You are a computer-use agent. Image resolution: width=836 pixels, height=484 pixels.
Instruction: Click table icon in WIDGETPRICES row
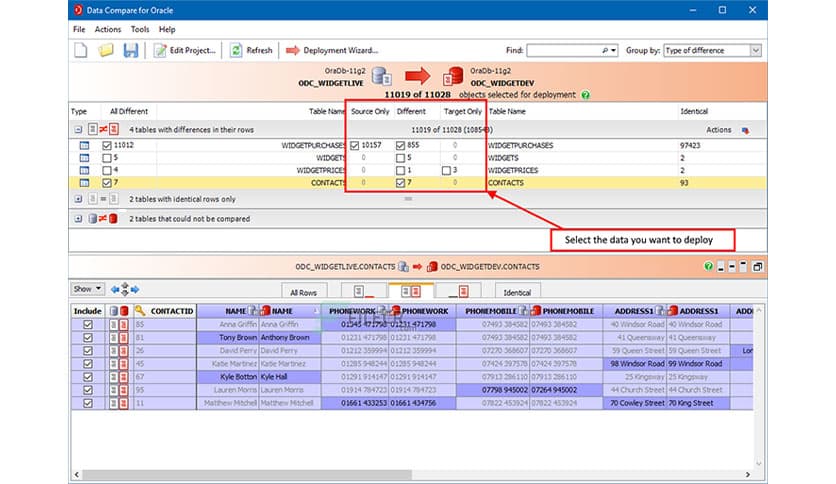point(84,170)
